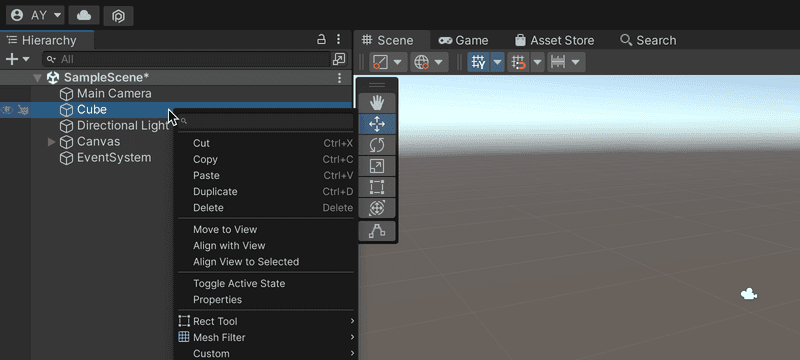Choose Align with View
800x360 pixels.
click(265, 246)
